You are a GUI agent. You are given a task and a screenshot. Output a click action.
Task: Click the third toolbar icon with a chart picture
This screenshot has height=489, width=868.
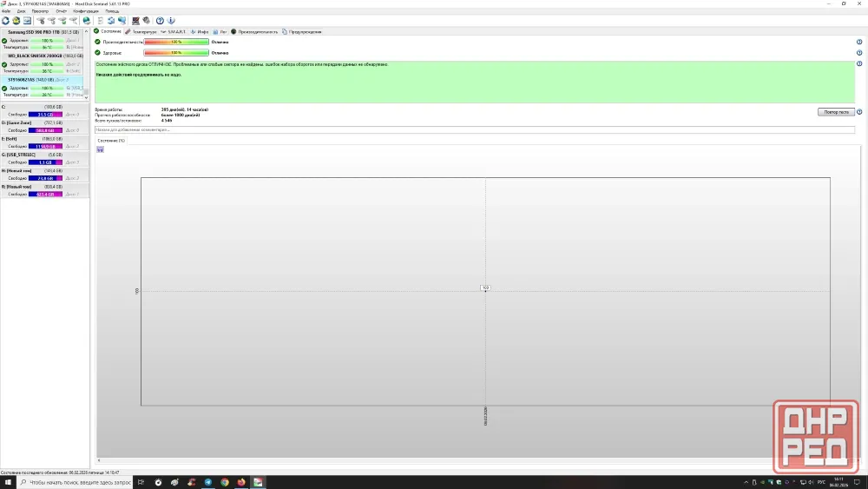tap(27, 21)
